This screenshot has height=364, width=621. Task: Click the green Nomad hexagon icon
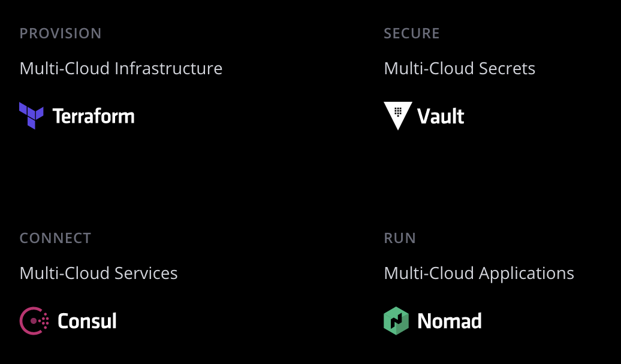[x=396, y=321]
